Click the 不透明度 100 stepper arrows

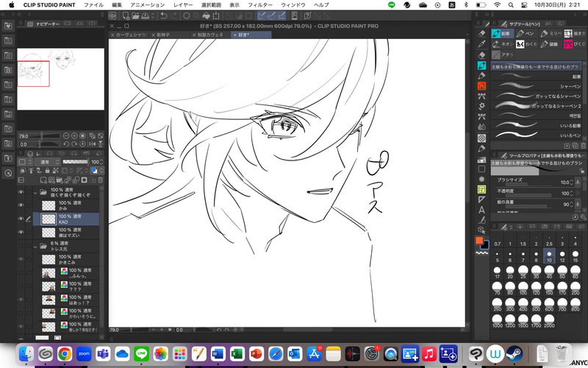click(x=572, y=194)
